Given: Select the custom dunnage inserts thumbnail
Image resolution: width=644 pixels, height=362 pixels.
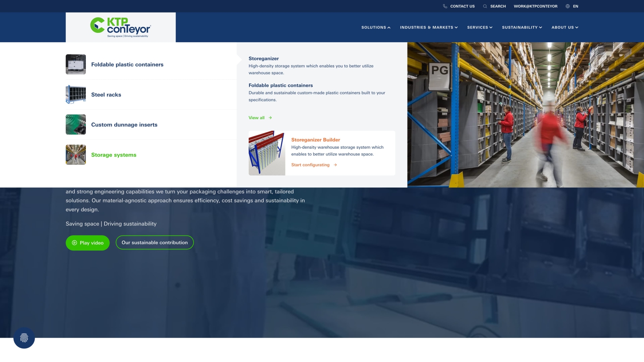Looking at the screenshot, I should 75,124.
